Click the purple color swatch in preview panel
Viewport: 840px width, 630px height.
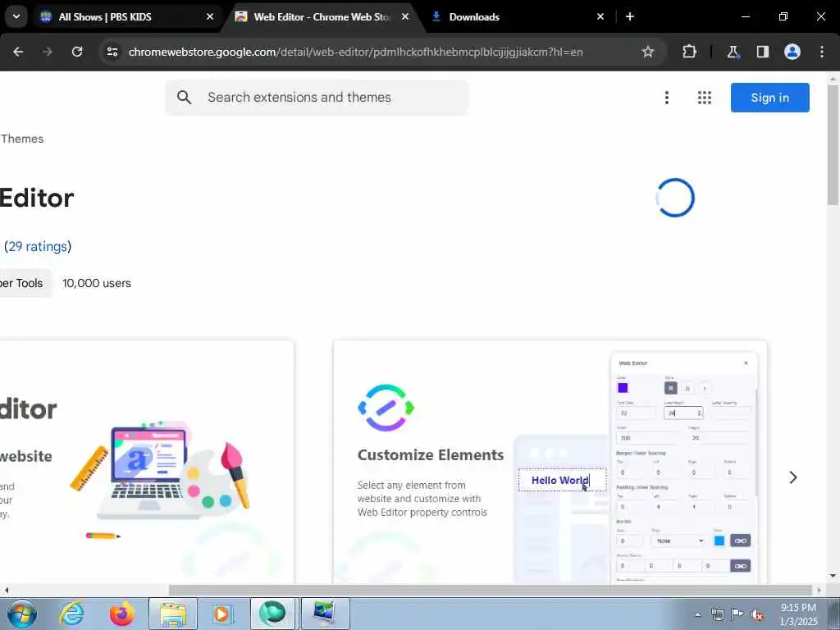pyautogui.click(x=623, y=388)
